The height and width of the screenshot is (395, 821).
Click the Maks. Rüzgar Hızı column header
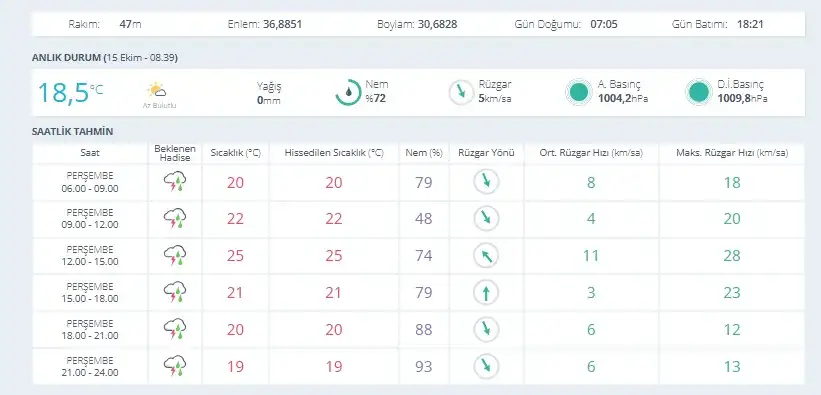tap(732, 153)
